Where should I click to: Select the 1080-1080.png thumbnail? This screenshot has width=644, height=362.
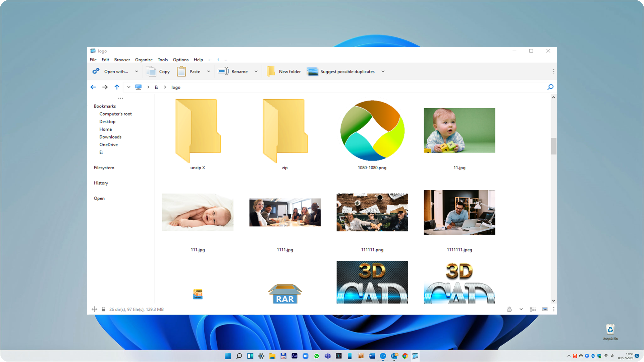pyautogui.click(x=372, y=131)
